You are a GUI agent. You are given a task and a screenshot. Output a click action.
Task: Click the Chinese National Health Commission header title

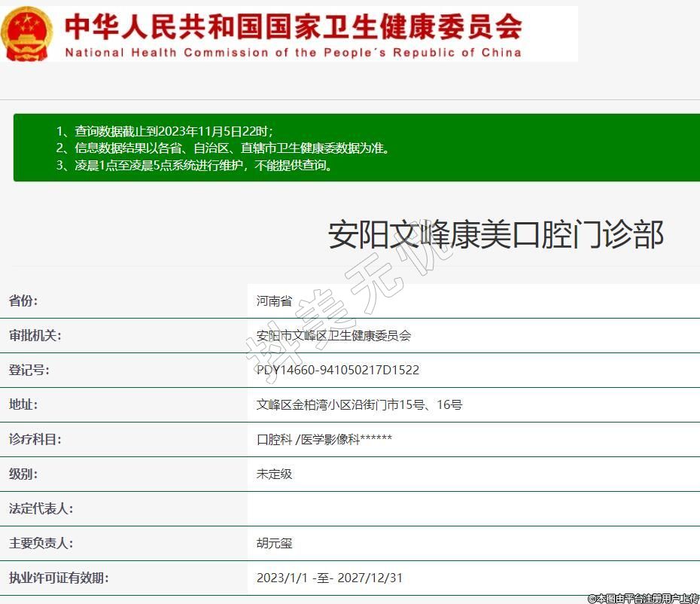click(293, 26)
